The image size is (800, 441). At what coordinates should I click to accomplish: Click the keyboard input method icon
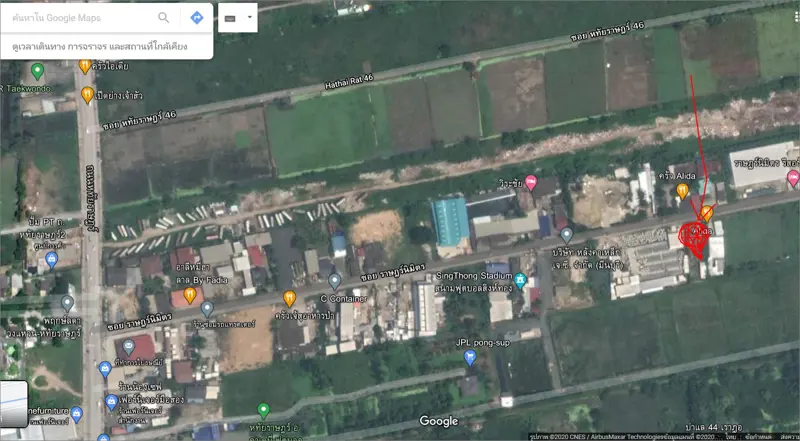click(x=231, y=18)
